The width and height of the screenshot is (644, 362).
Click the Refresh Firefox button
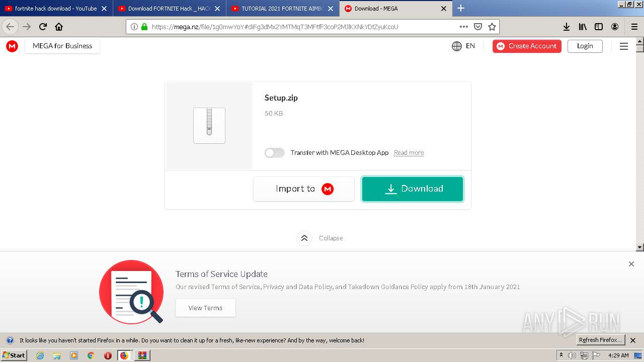600,340
